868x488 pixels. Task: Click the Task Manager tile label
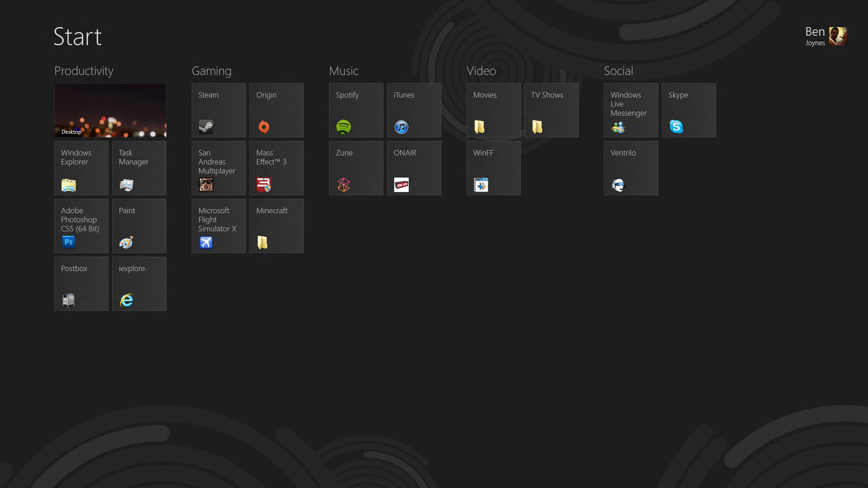coord(133,157)
